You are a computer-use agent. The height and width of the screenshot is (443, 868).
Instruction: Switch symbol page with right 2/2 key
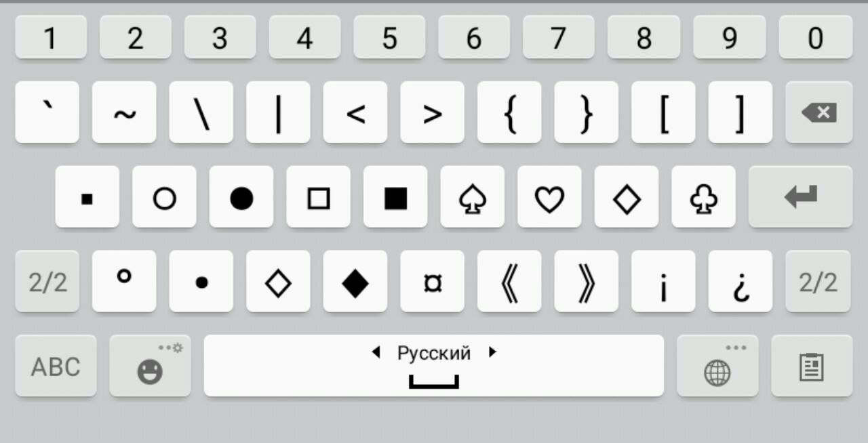pos(818,282)
